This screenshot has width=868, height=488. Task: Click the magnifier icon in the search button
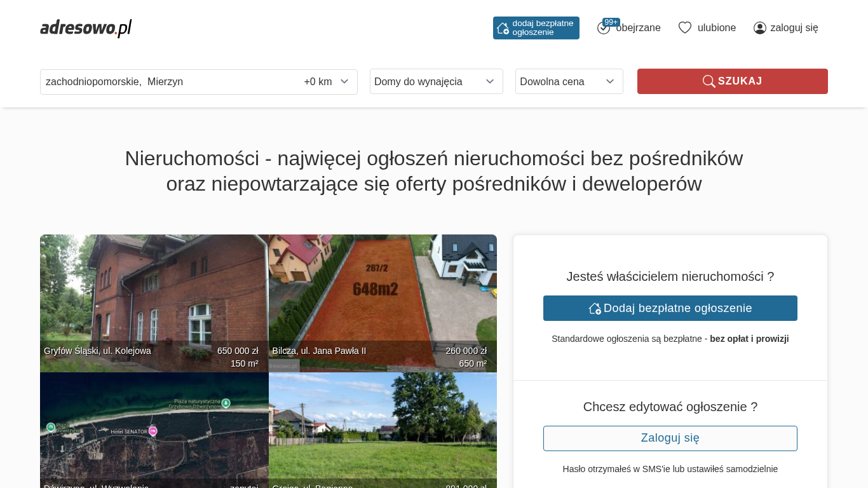tap(709, 81)
